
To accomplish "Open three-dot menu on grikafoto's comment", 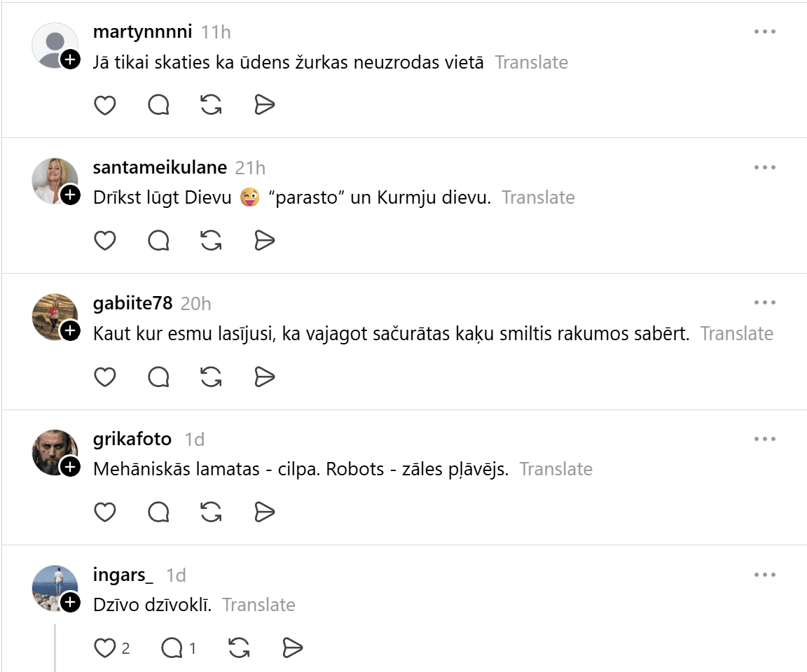I will point(765,439).
